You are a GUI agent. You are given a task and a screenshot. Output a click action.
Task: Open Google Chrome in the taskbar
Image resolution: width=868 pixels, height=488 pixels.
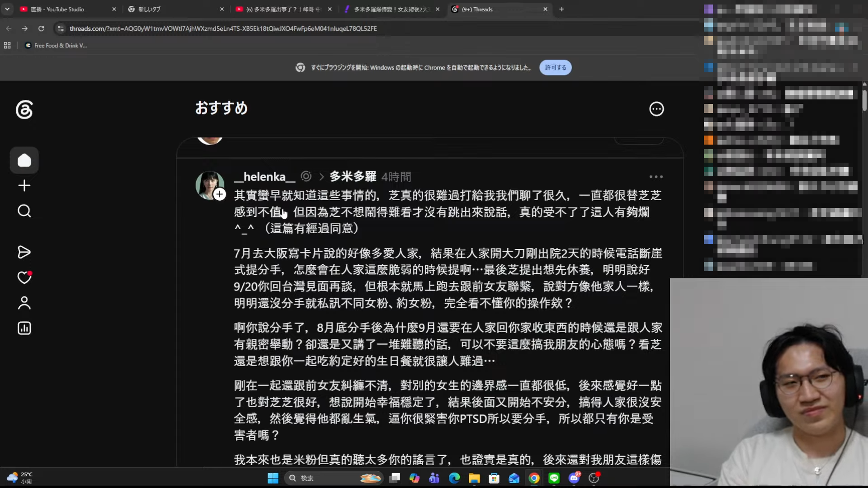534,478
